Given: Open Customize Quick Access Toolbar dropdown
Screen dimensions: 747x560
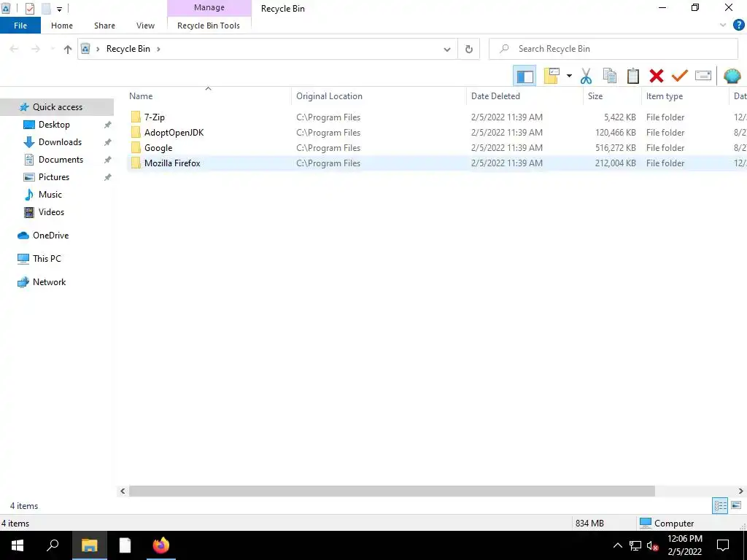Looking at the screenshot, I should click(59, 9).
